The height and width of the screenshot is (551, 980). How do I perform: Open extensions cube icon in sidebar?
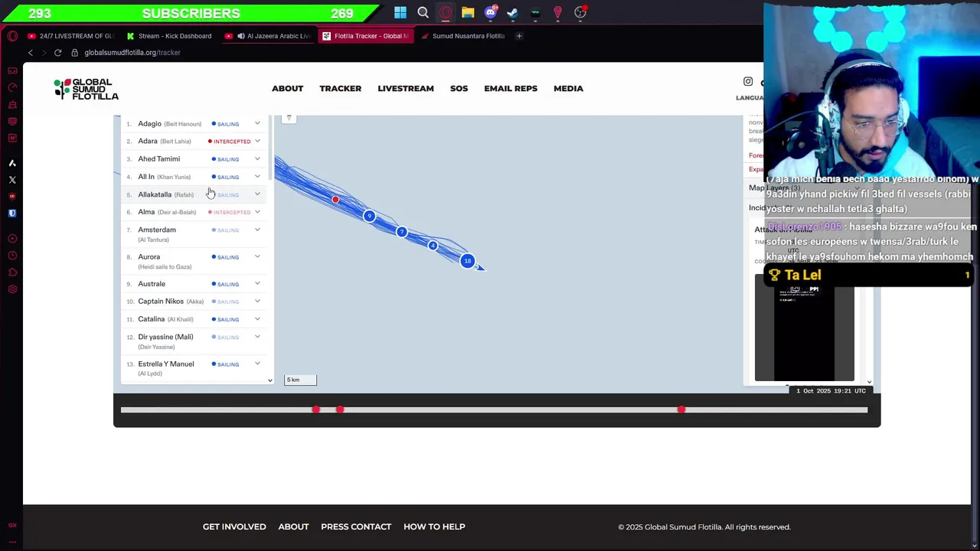[12, 272]
